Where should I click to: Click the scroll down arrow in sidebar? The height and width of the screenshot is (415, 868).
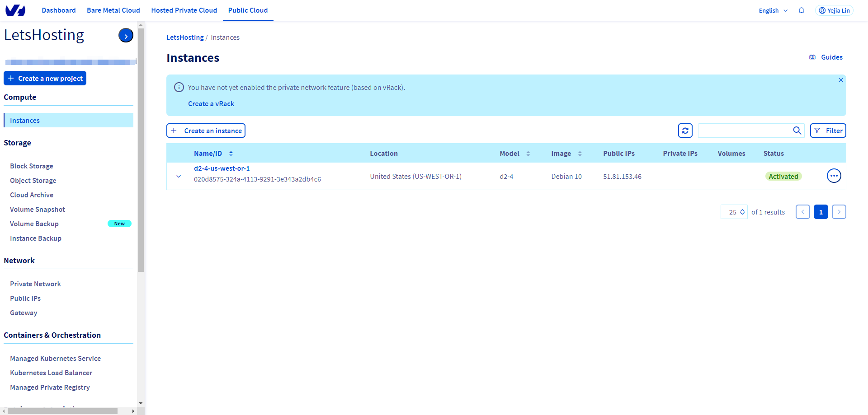point(141,403)
